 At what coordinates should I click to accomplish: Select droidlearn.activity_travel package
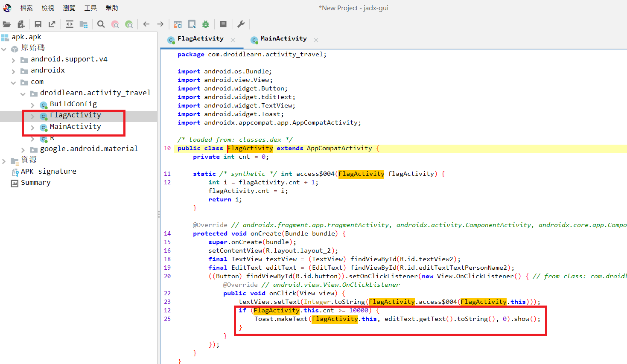(x=95, y=93)
